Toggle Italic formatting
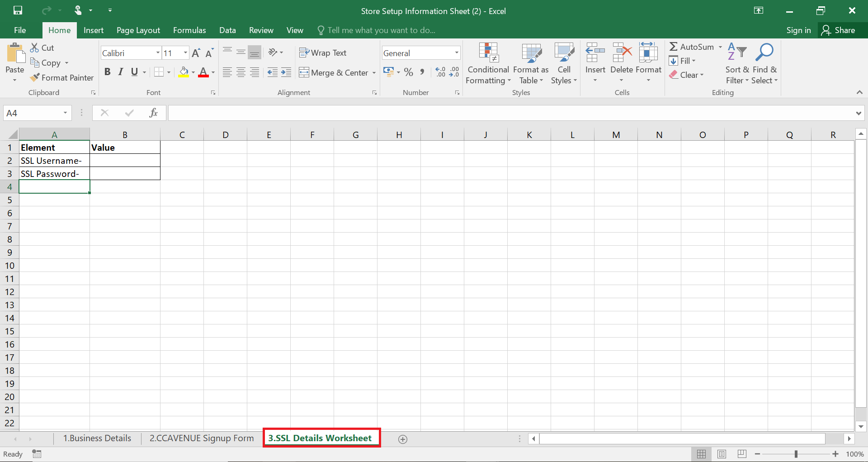The height and width of the screenshot is (462, 868). (x=121, y=72)
